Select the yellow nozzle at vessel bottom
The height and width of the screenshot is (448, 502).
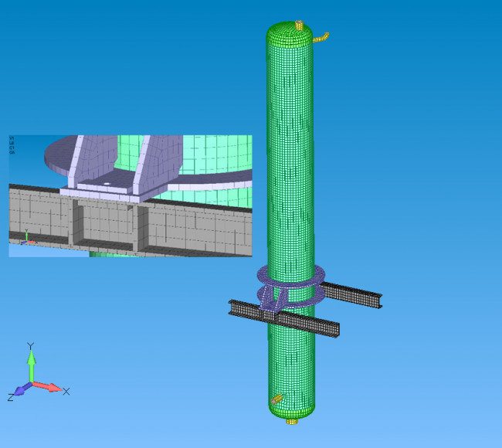point(292,421)
